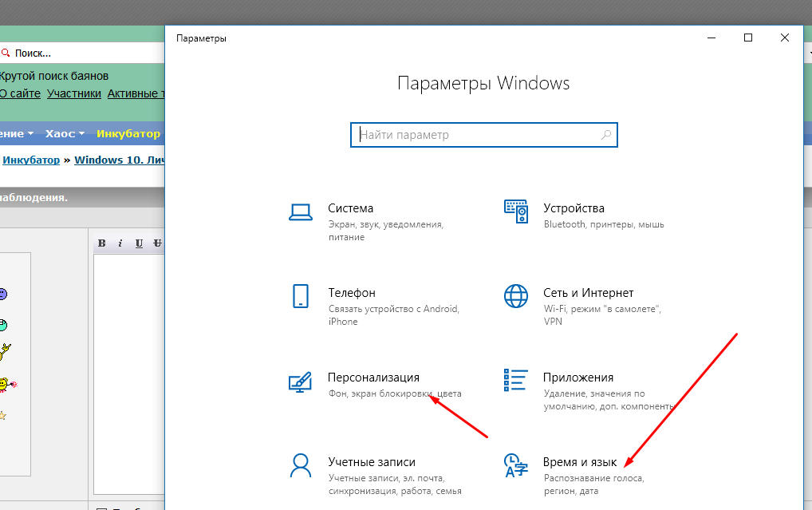The width and height of the screenshot is (812, 510).
Task: Click 'Связать устройство с Android, iPhone' text
Action: tap(394, 315)
